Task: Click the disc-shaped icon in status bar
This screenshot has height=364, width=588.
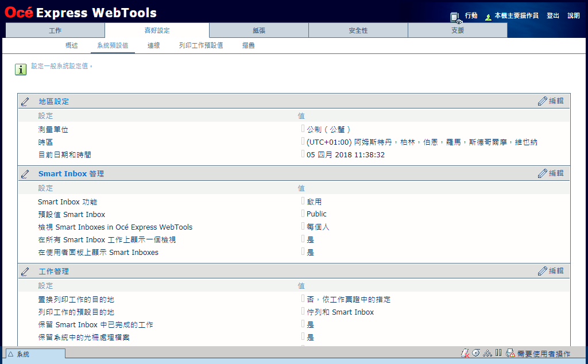Action: click(x=476, y=353)
